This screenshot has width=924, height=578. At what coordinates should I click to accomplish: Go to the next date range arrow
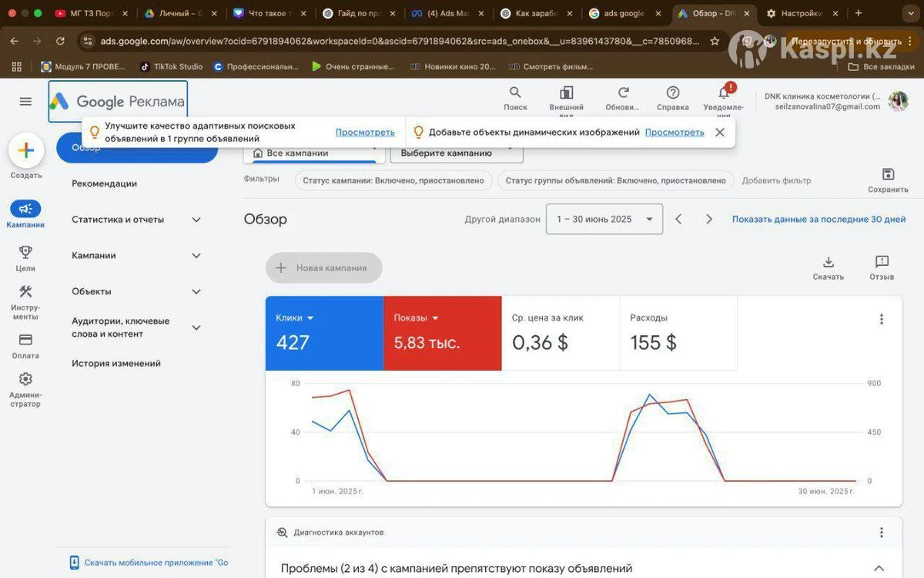[x=709, y=220]
